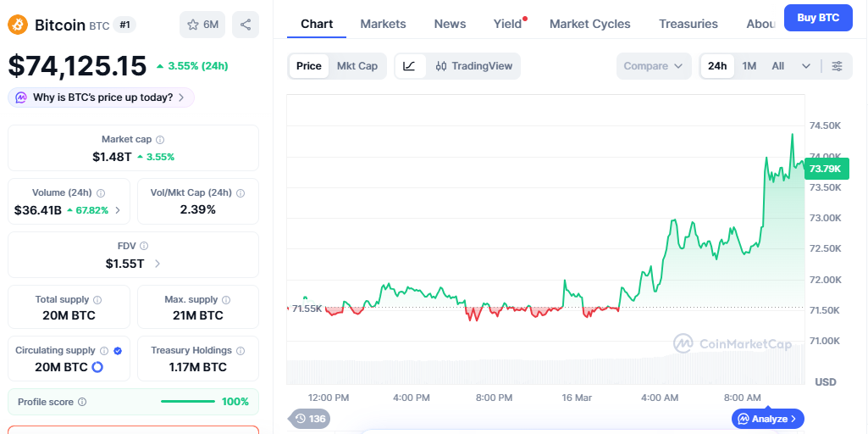The width and height of the screenshot is (868, 434).
Task: Select the All time range
Action: pos(777,66)
